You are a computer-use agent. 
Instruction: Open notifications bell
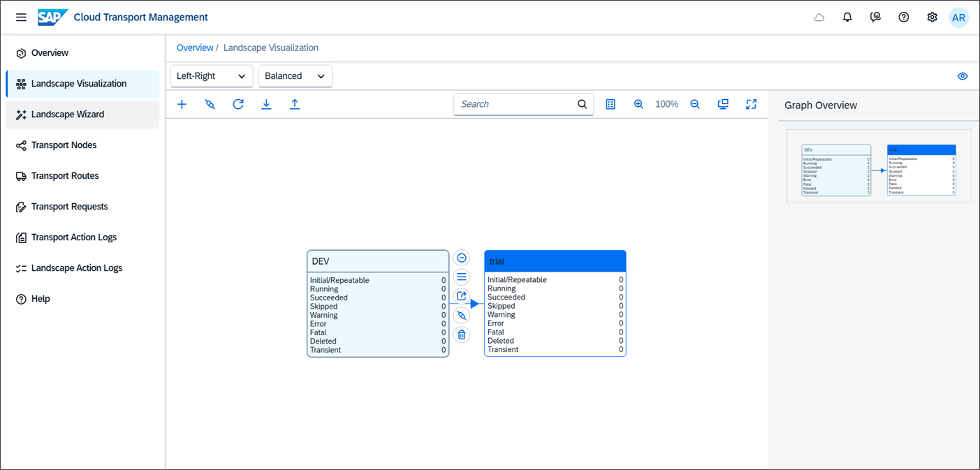847,17
